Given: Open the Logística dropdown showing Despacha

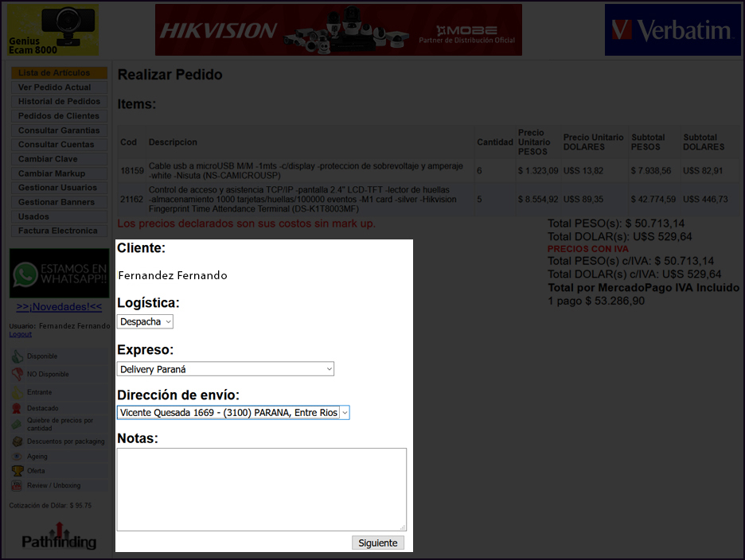Looking at the screenshot, I should click(145, 321).
